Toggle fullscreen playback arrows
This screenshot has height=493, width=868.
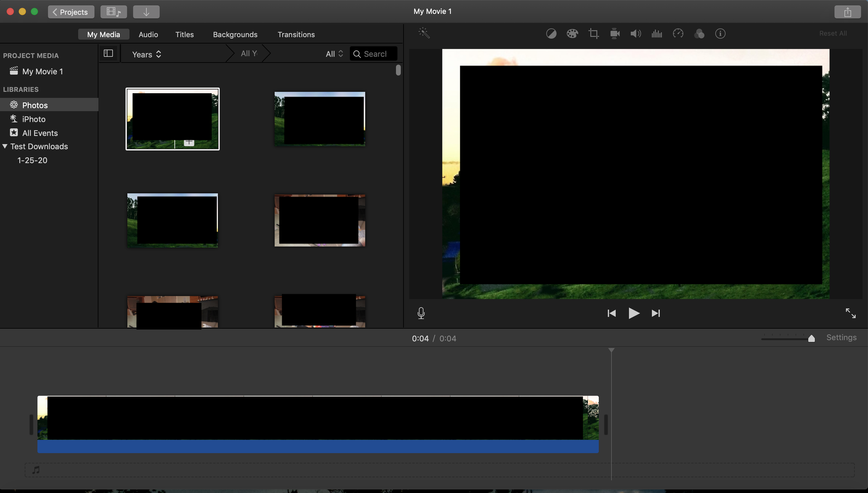tap(850, 313)
